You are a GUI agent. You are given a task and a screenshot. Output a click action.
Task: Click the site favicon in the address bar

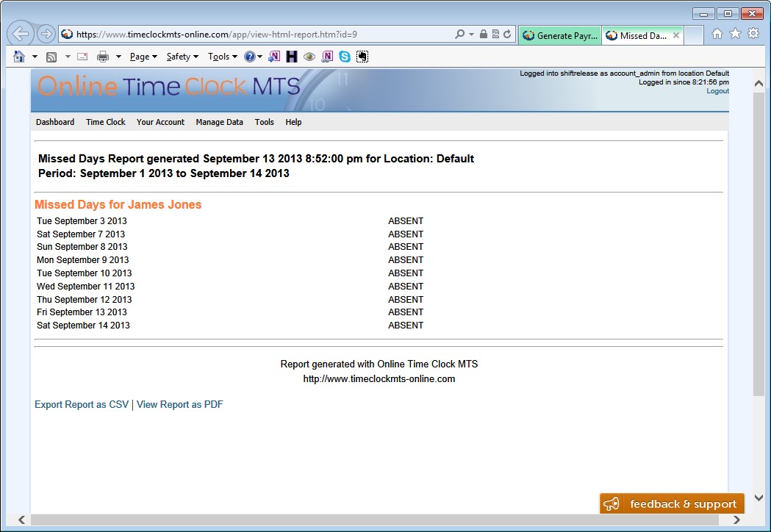pos(67,34)
